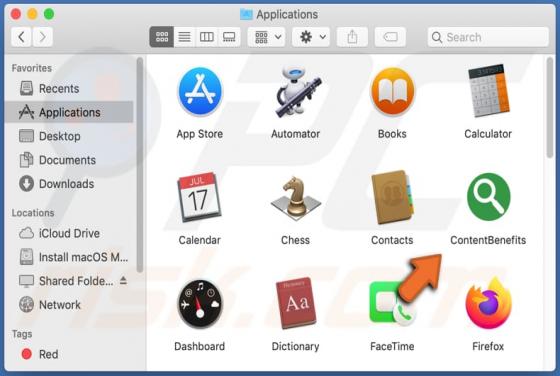
Task: Click the Tags section header
Action: pos(22,334)
